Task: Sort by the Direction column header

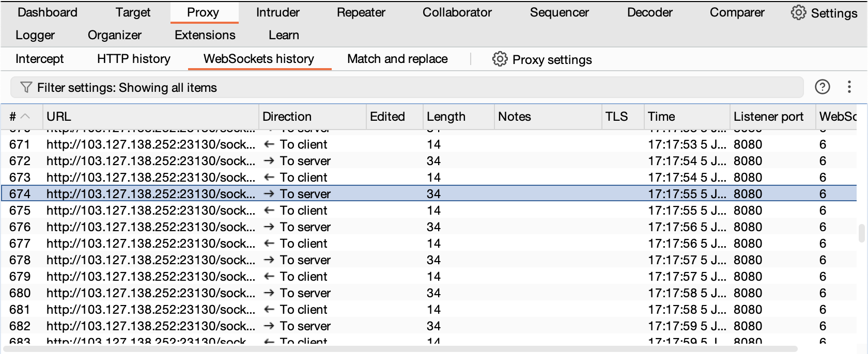Action: pyautogui.click(x=287, y=117)
